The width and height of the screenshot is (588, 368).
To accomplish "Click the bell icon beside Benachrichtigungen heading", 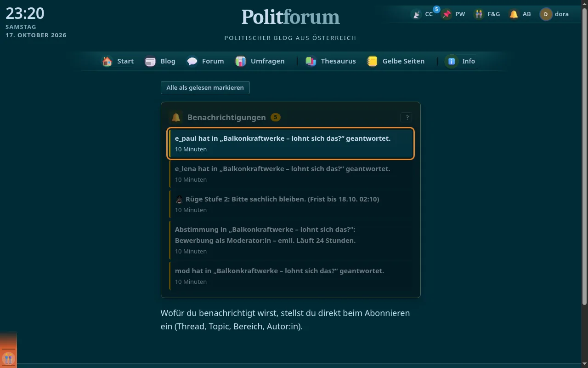I will (175, 117).
